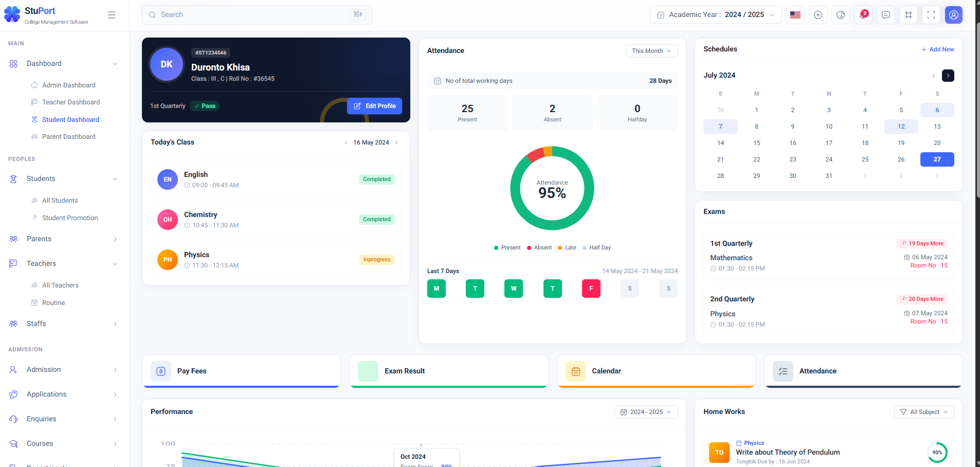Expand the Admission menu section
Screen dimensions: 980x467
point(64,370)
